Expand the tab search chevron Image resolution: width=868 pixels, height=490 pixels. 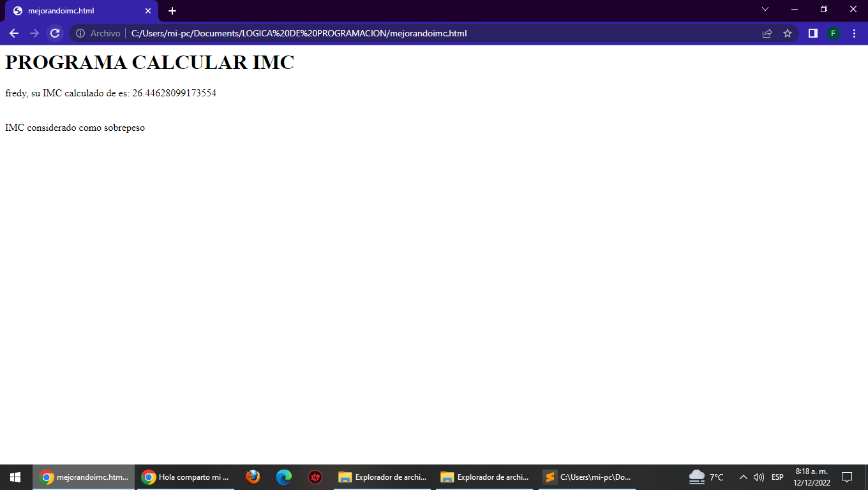(765, 9)
